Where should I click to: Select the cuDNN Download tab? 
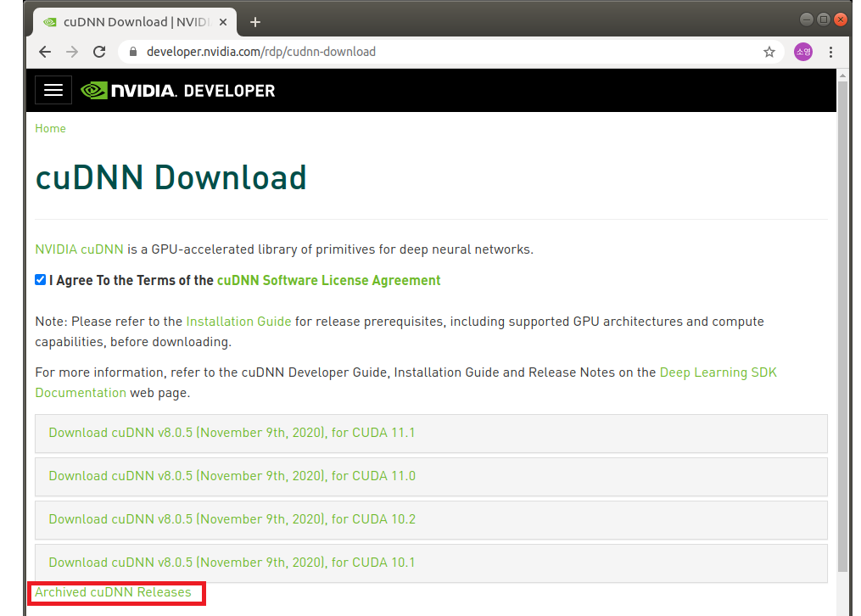135,23
